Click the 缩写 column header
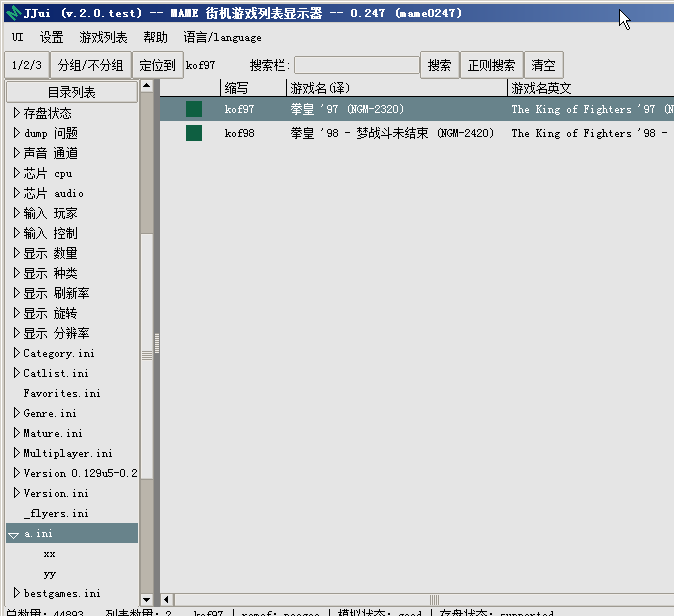 (x=253, y=88)
